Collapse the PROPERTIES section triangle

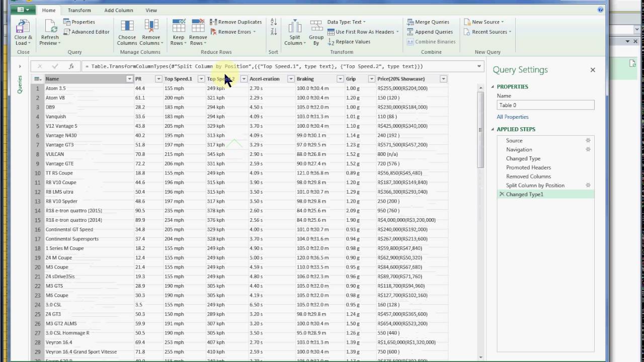pyautogui.click(x=493, y=87)
